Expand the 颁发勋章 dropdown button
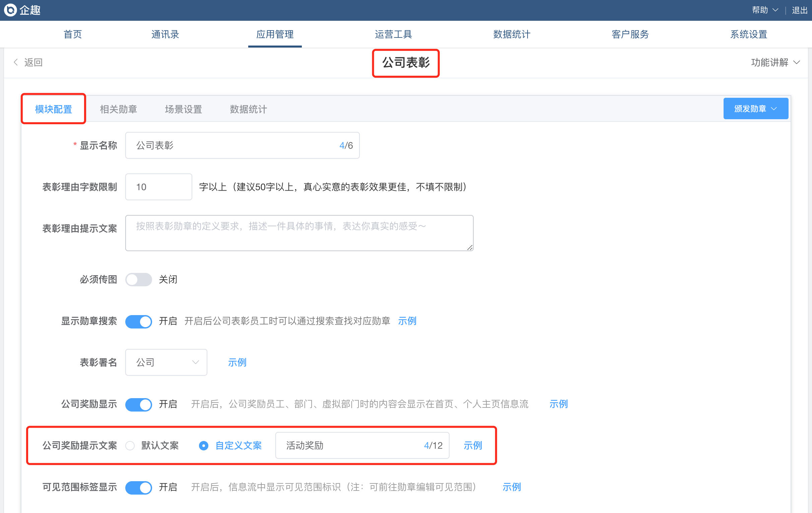 [x=755, y=108]
